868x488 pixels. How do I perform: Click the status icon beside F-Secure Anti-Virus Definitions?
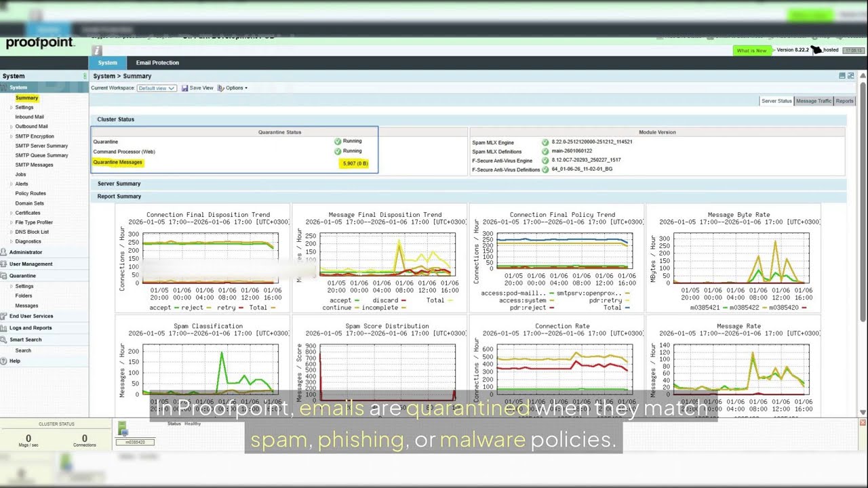pyautogui.click(x=545, y=169)
